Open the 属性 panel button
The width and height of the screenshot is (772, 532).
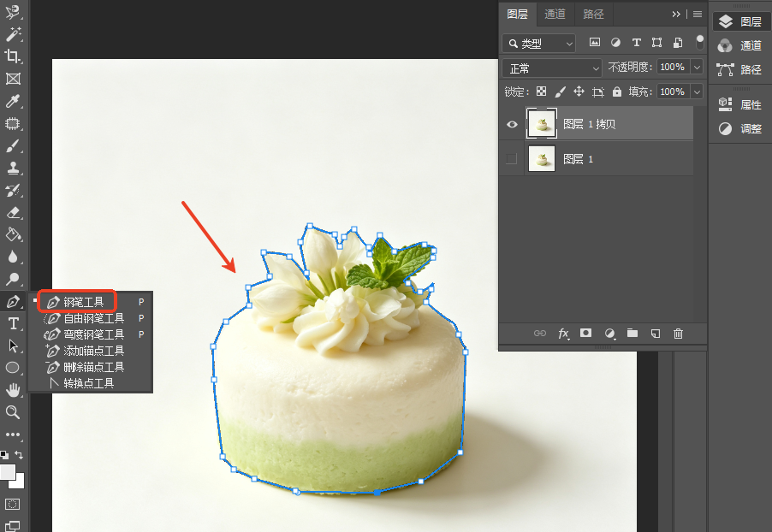point(740,104)
